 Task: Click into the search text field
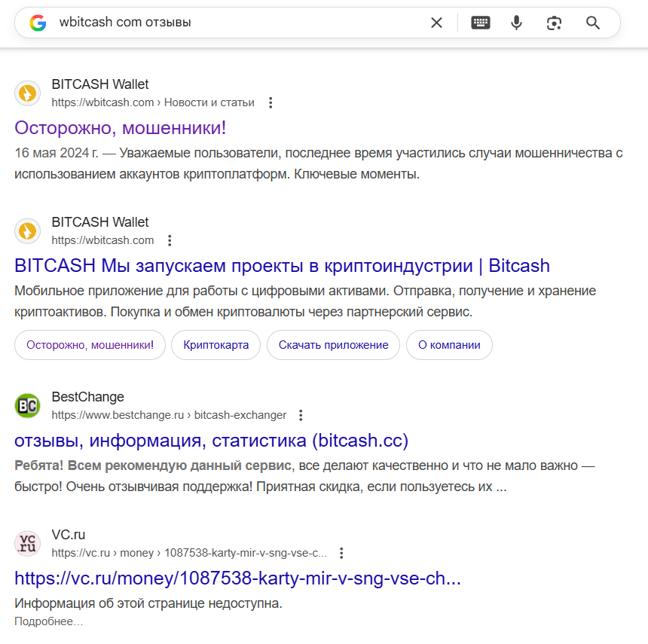point(226,23)
